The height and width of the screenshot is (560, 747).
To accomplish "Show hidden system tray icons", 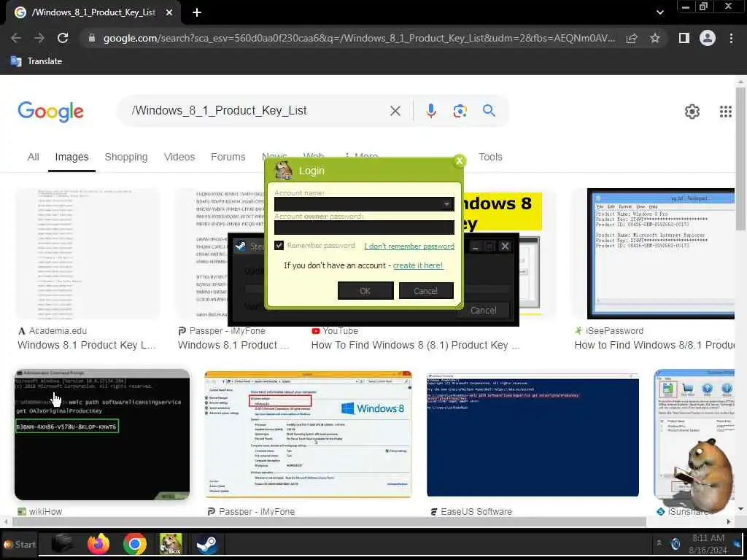I will point(659,542).
